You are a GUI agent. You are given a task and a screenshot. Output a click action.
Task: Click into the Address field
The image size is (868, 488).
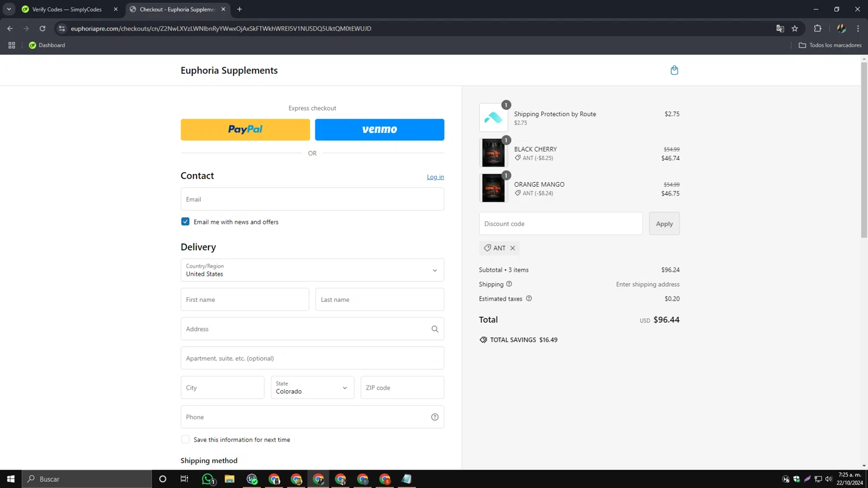pos(312,329)
